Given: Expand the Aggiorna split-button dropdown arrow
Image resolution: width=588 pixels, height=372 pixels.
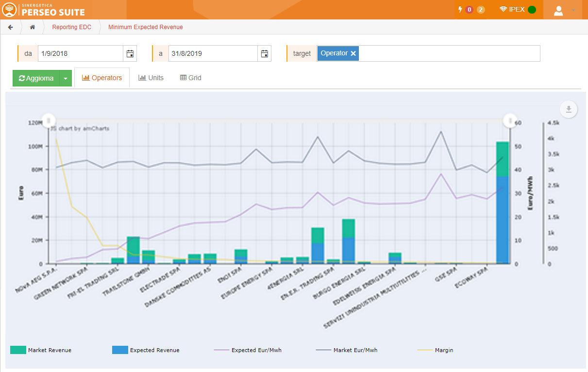Looking at the screenshot, I should (66, 78).
